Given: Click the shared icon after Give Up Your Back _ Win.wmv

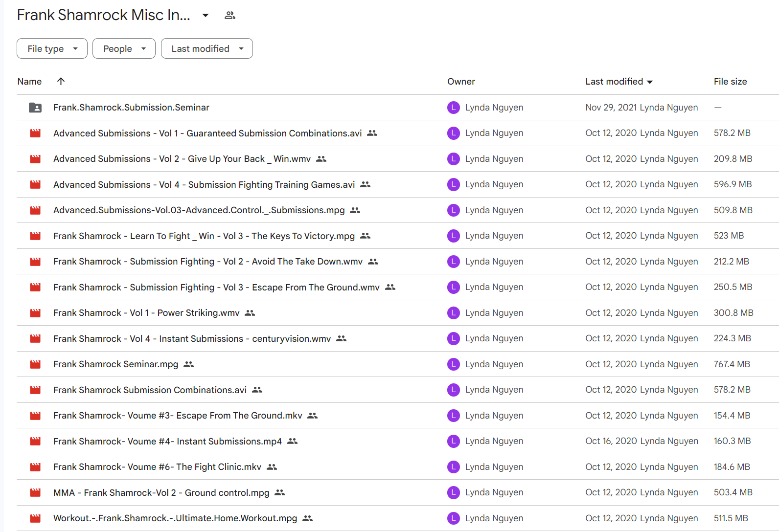Looking at the screenshot, I should coord(321,159).
